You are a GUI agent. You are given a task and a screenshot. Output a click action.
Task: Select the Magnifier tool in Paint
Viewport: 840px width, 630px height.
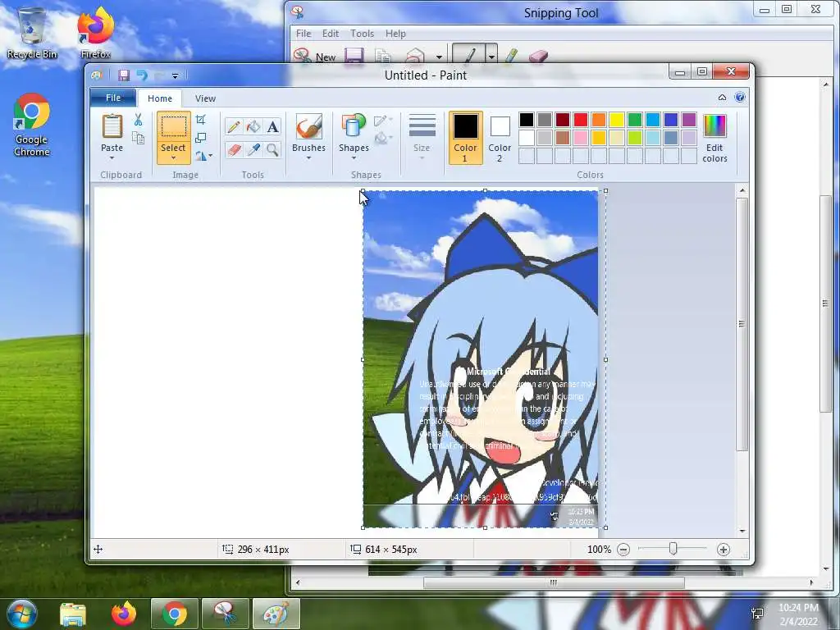pos(272,149)
